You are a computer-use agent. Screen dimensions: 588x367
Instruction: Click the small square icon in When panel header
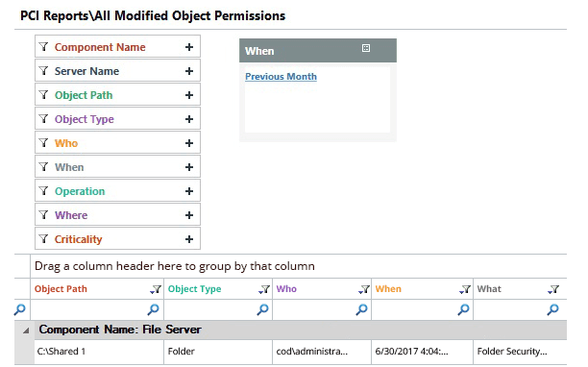[x=366, y=48]
